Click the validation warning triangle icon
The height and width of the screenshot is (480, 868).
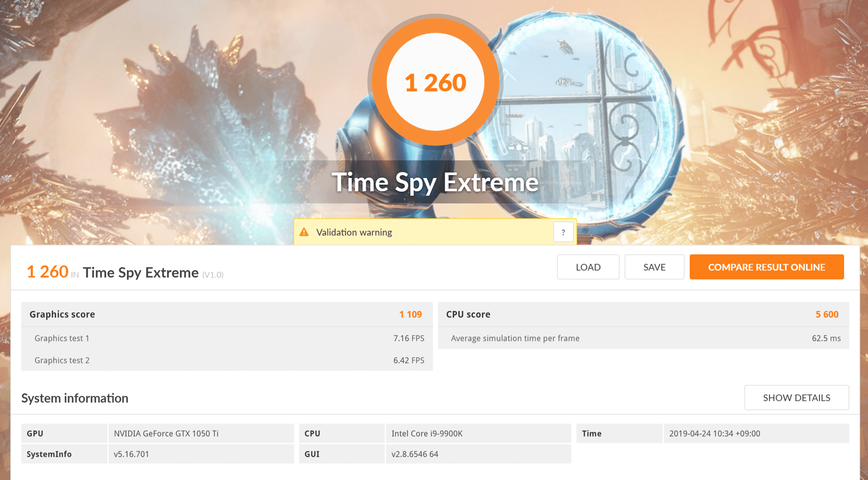[304, 232]
